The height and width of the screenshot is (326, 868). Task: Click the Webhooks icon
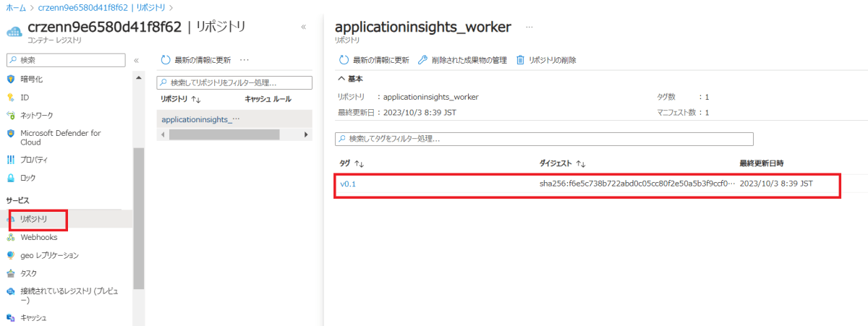pyautogui.click(x=11, y=237)
